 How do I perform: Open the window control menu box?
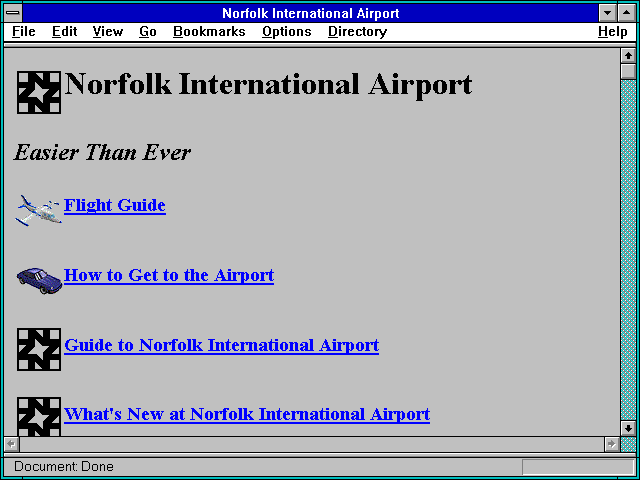click(13, 13)
